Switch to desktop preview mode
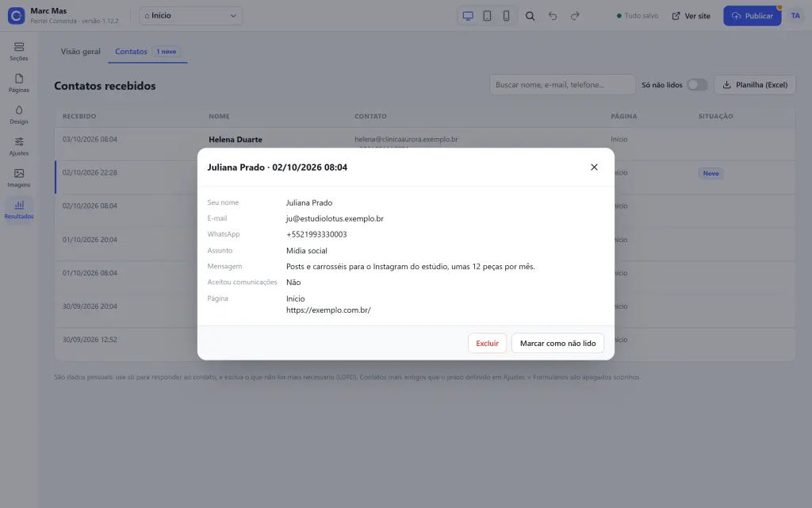 click(468, 16)
